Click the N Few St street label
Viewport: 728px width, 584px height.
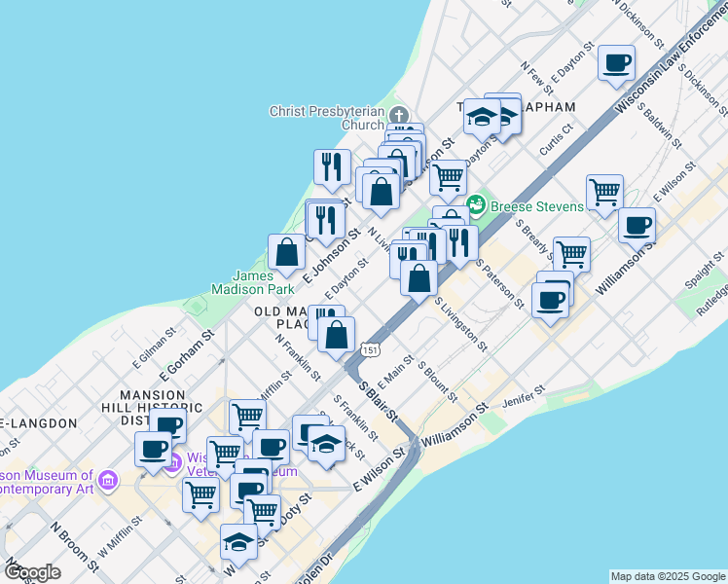(536, 78)
